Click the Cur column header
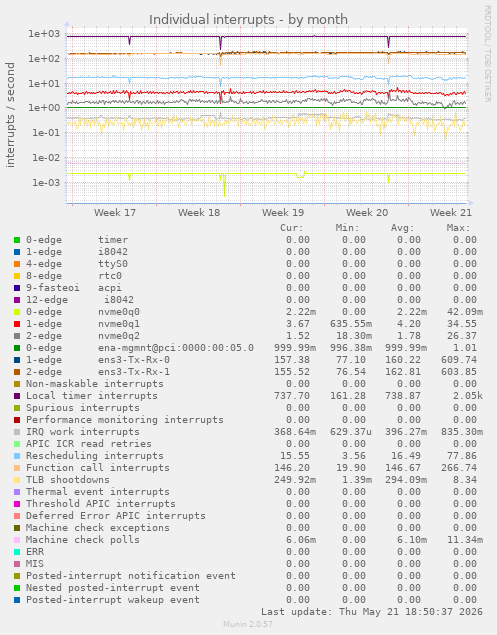Image resolution: width=497 pixels, height=635 pixels. [291, 228]
